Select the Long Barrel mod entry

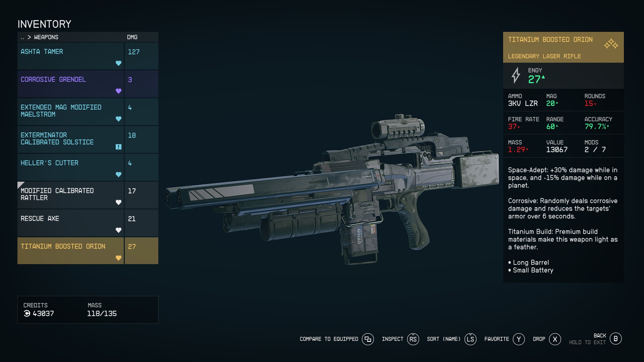pyautogui.click(x=530, y=262)
